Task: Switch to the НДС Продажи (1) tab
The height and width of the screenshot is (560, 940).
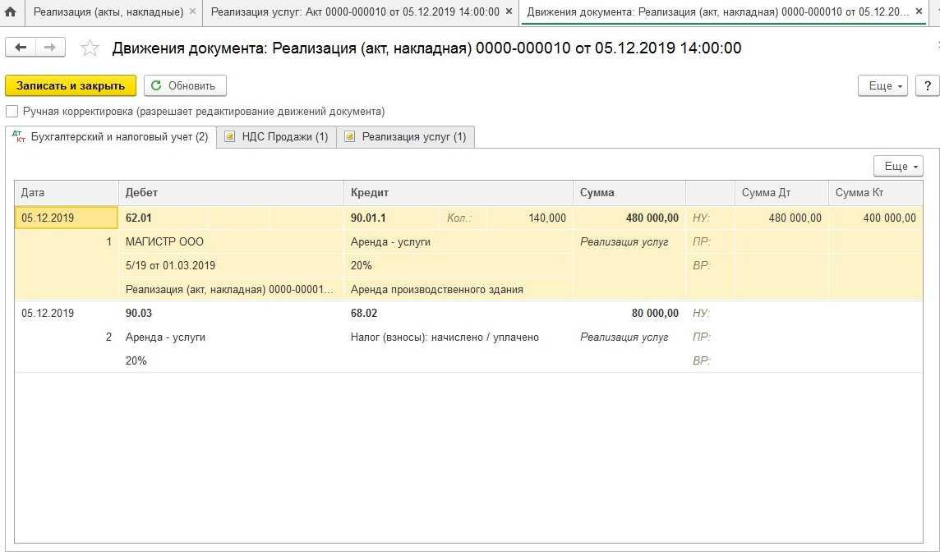Action: pos(277,137)
